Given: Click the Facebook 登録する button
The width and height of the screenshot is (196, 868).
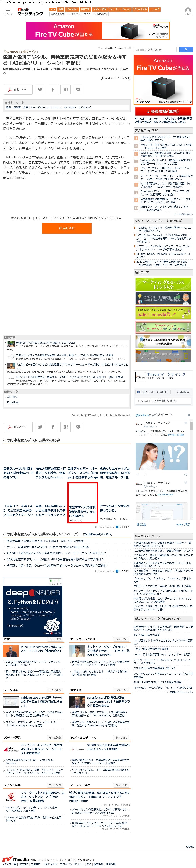Looking at the screenshot, I should point(183,392).
